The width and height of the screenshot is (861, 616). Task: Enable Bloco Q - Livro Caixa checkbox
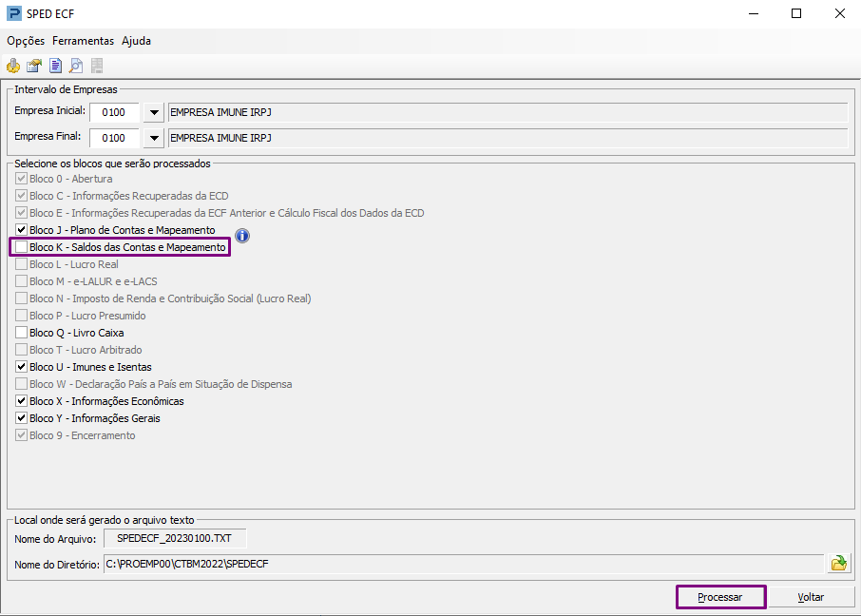click(22, 333)
